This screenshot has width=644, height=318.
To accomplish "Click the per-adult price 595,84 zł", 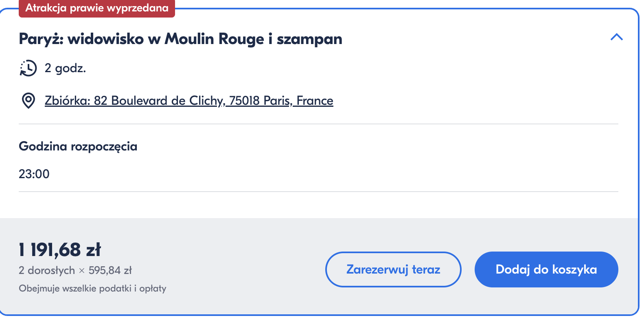I will click(x=110, y=270).
